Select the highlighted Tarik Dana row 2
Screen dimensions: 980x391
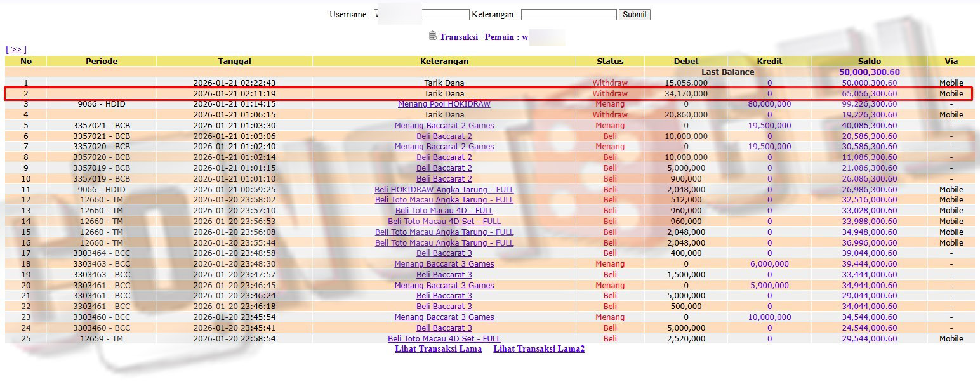444,94
